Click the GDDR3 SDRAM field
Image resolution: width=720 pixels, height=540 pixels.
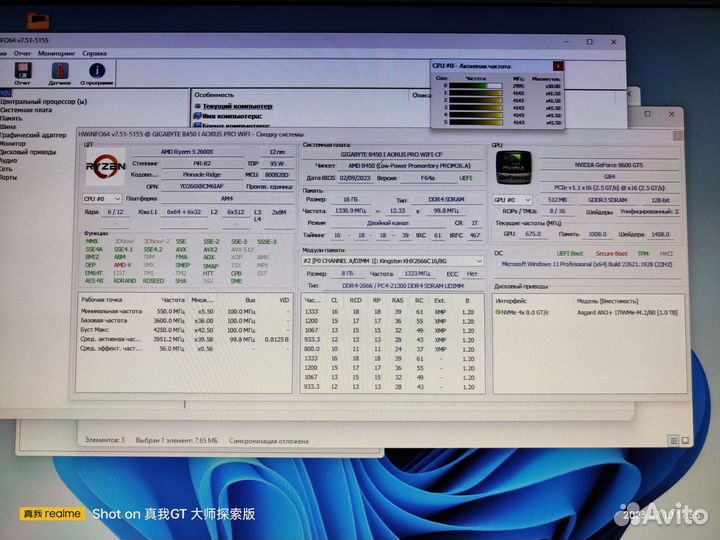pyautogui.click(x=608, y=200)
